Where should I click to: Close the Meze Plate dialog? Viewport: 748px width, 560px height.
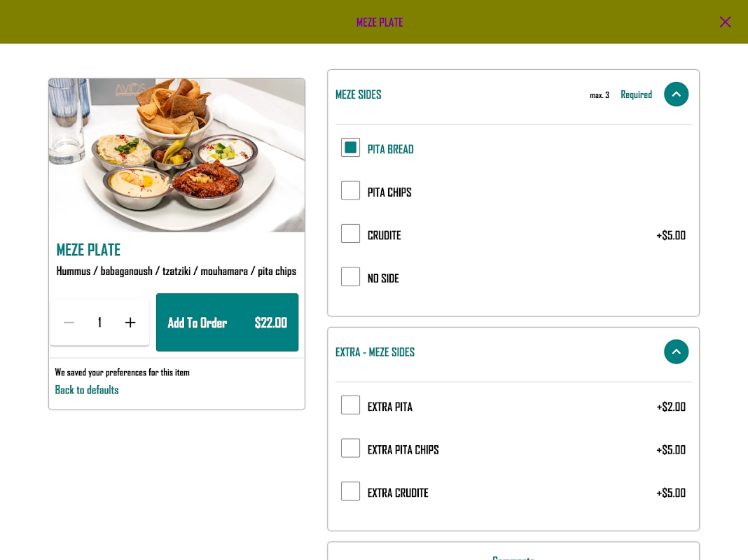click(725, 22)
